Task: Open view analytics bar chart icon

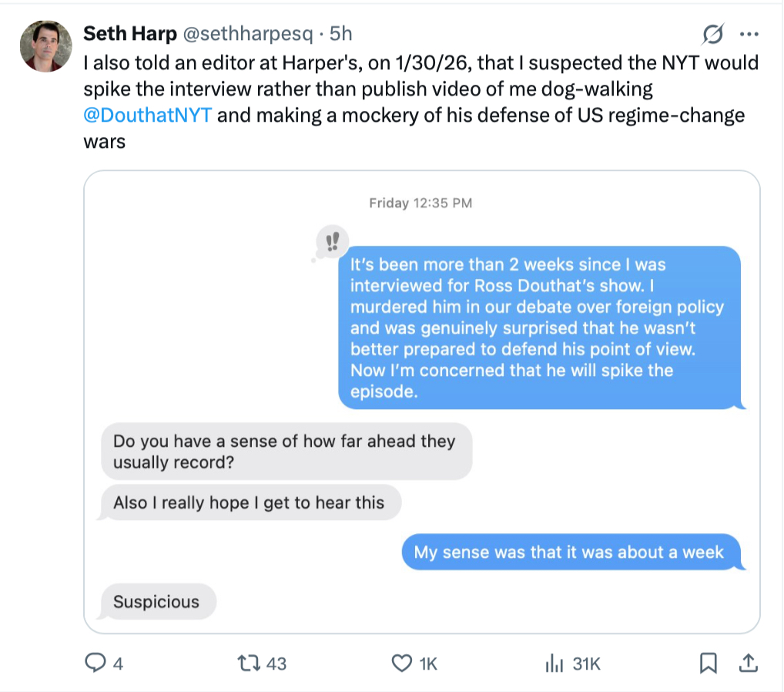Action: (552, 663)
